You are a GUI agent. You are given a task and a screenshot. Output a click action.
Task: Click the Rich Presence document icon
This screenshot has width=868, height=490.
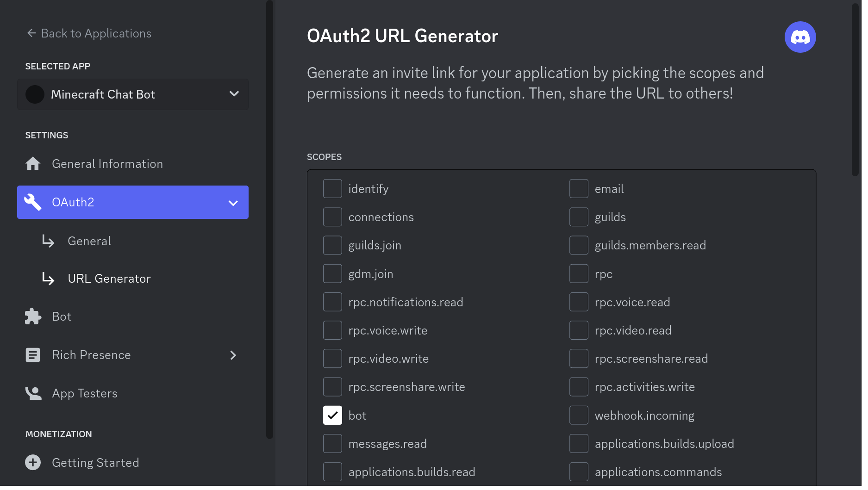click(33, 355)
